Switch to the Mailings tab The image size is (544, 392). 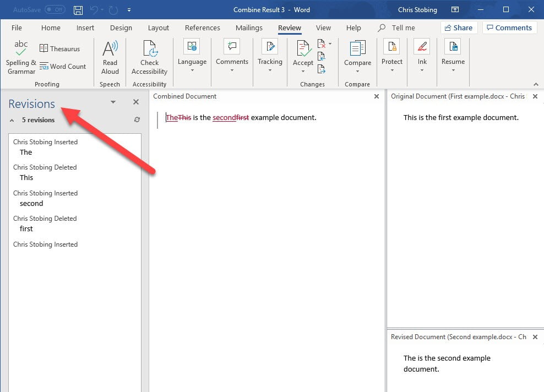tap(249, 28)
